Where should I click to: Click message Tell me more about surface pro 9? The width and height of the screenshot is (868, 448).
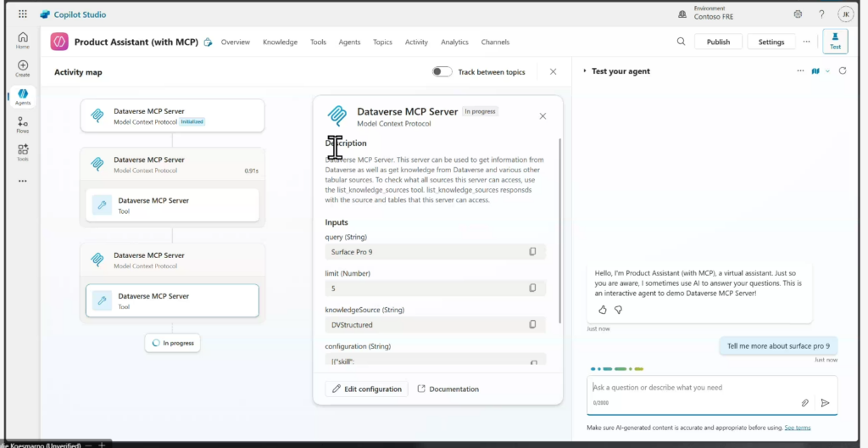click(x=778, y=345)
